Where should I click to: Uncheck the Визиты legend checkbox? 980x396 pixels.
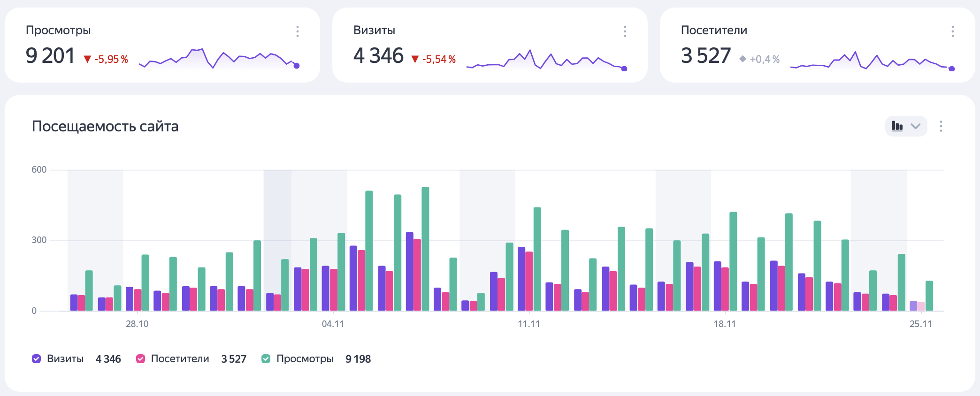(x=36, y=359)
